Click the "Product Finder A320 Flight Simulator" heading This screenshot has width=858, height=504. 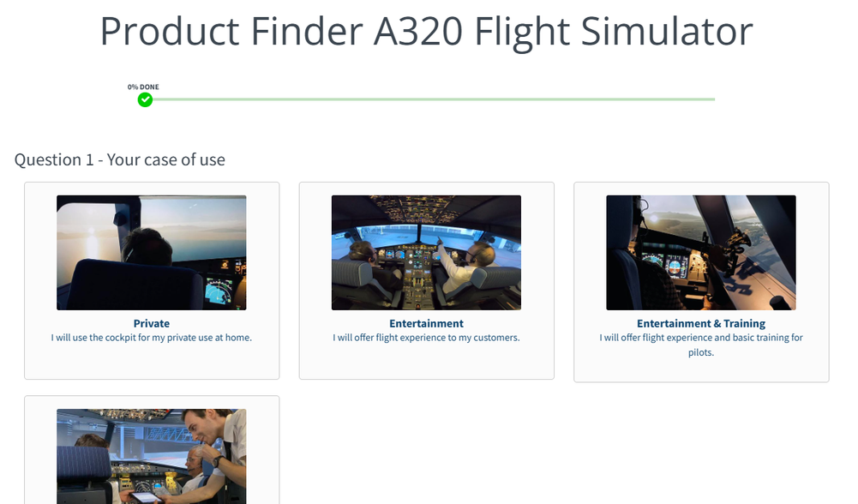426,32
